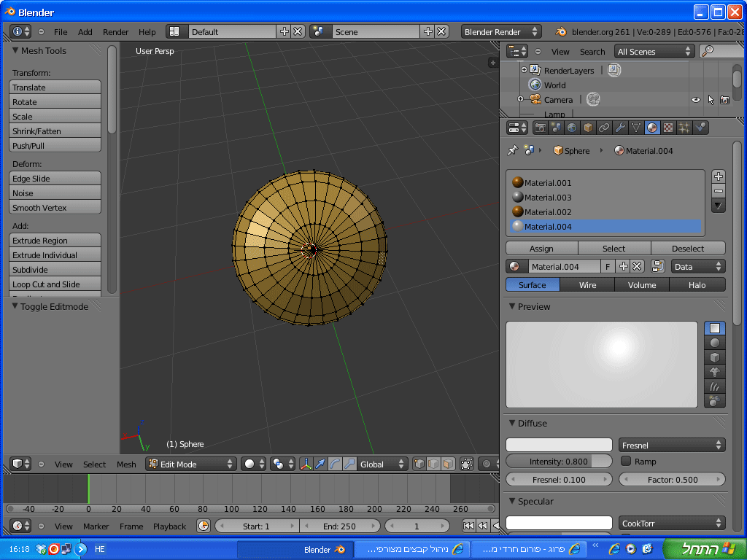747x560 pixels.
Task: Toggle the 3D manipulator widget button
Action: 306,464
